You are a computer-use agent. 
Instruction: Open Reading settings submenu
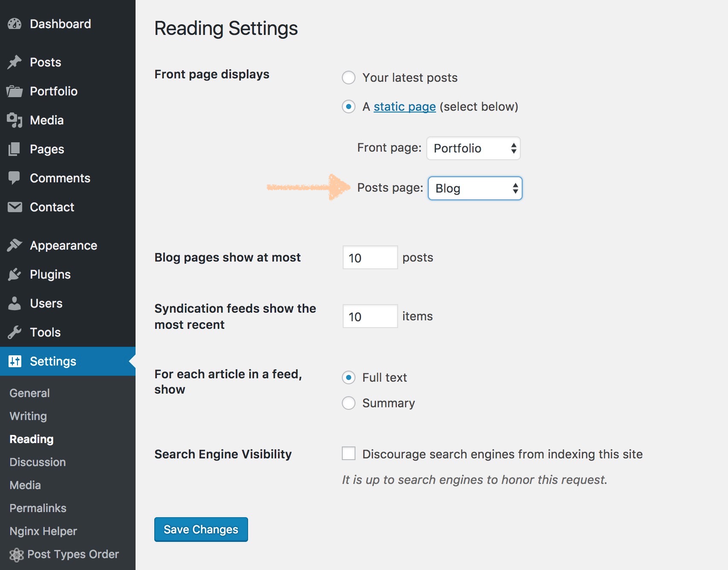(32, 439)
